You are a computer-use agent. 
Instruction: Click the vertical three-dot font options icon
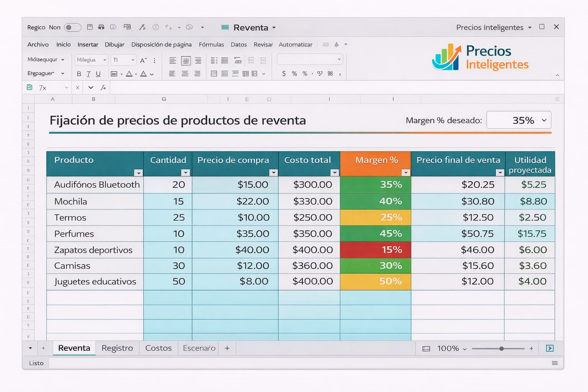154,60
